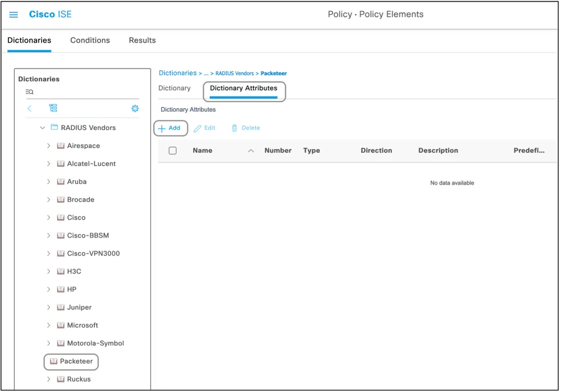This screenshot has width=561, height=392.
Task: Open the Cisco ISE hamburger menu
Action: click(13, 15)
